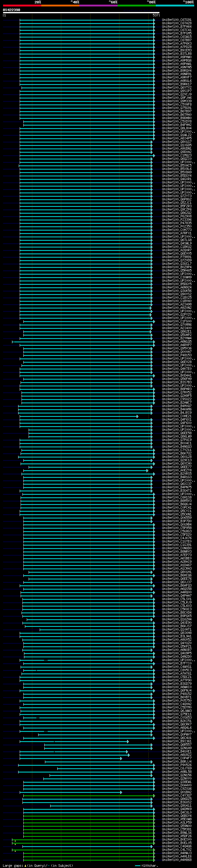Select the UniRef100_C6JT69 label
Screen dimensions: 197x868
tap(177, 769)
